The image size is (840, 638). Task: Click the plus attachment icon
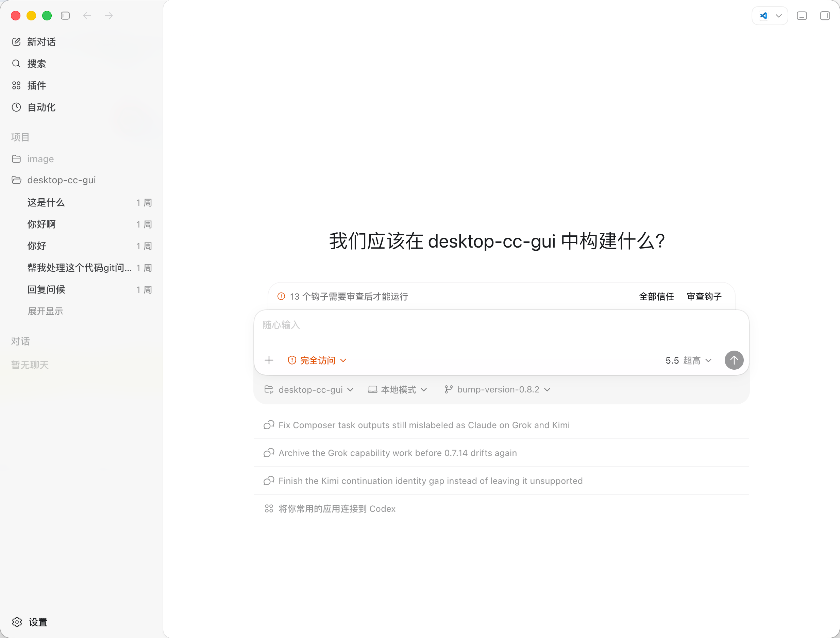pyautogui.click(x=269, y=360)
